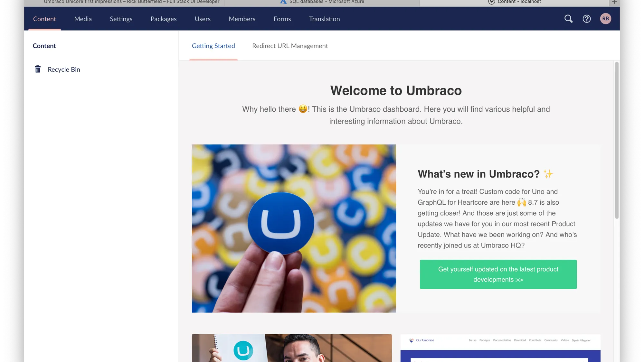Select the Recycle Bin trash icon
This screenshot has width=644, height=362.
tap(38, 69)
